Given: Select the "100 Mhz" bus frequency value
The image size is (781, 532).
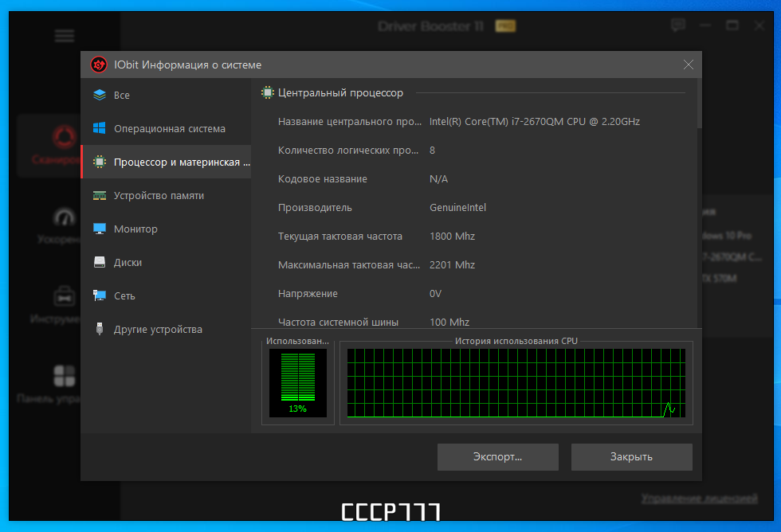Looking at the screenshot, I should tap(449, 322).
